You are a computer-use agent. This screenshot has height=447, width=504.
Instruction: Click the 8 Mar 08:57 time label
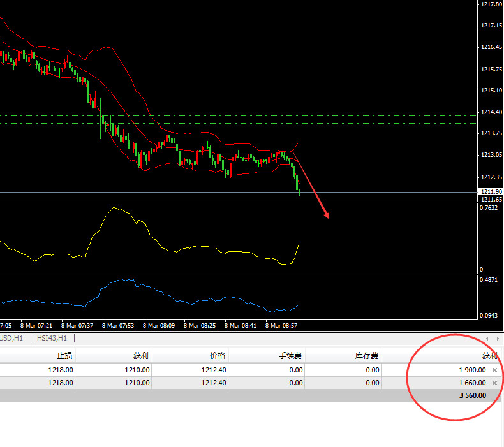(x=281, y=326)
